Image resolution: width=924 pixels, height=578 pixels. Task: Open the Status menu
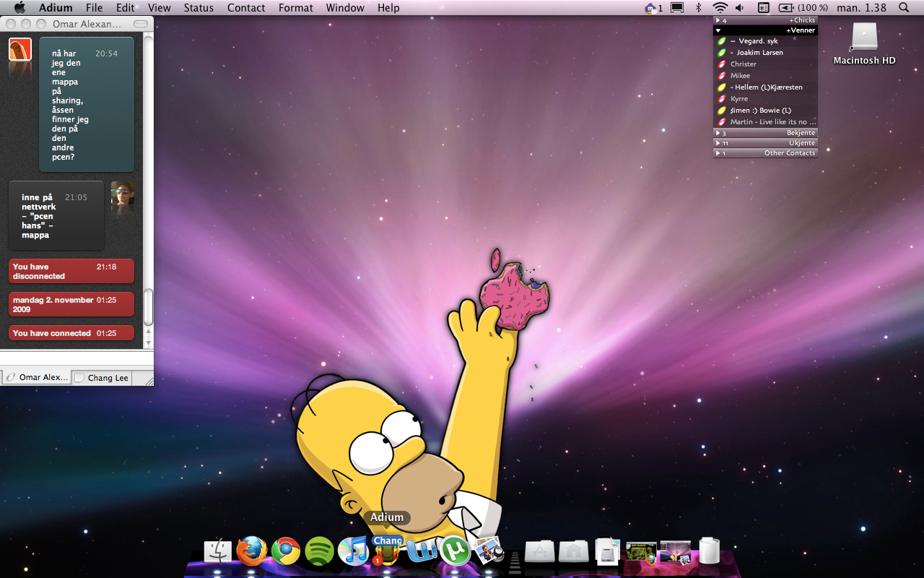(x=199, y=8)
